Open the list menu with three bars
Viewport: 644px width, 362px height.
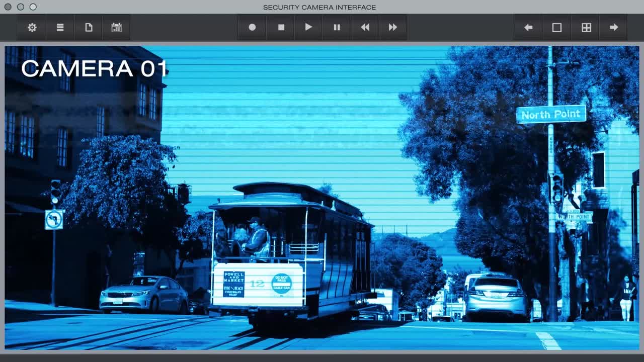(x=60, y=28)
